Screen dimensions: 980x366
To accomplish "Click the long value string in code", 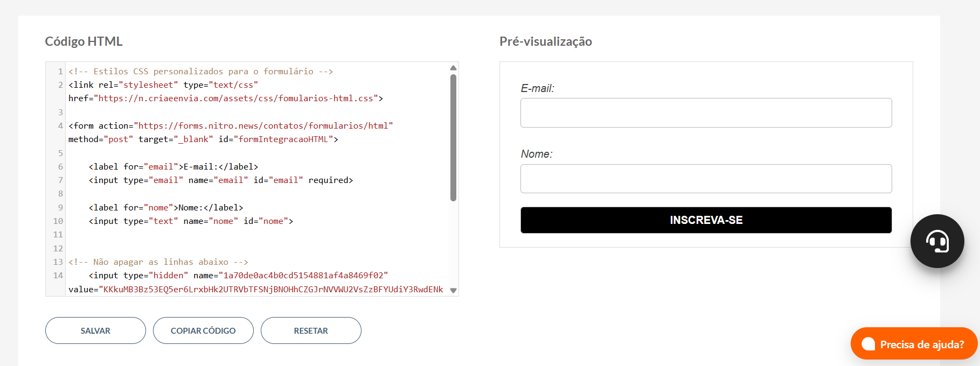I will click(x=273, y=290).
